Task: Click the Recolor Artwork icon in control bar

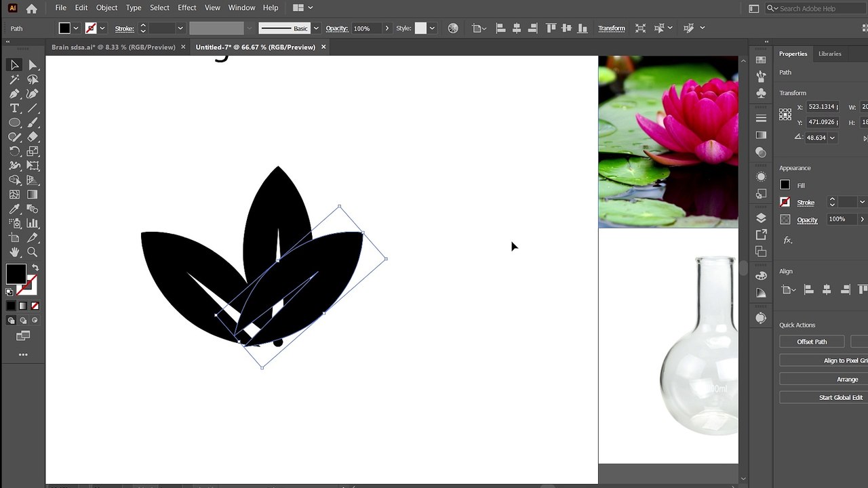Action: 453,28
